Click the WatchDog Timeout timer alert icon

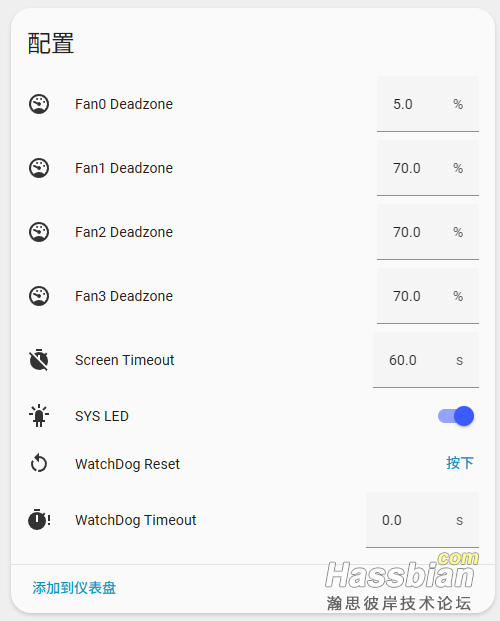[x=39, y=520]
